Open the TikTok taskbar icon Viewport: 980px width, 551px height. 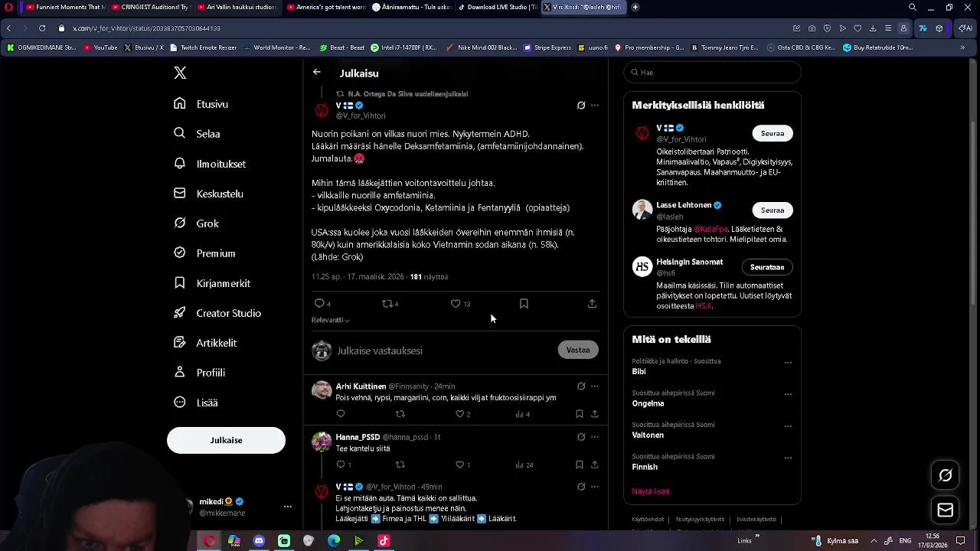(x=384, y=541)
